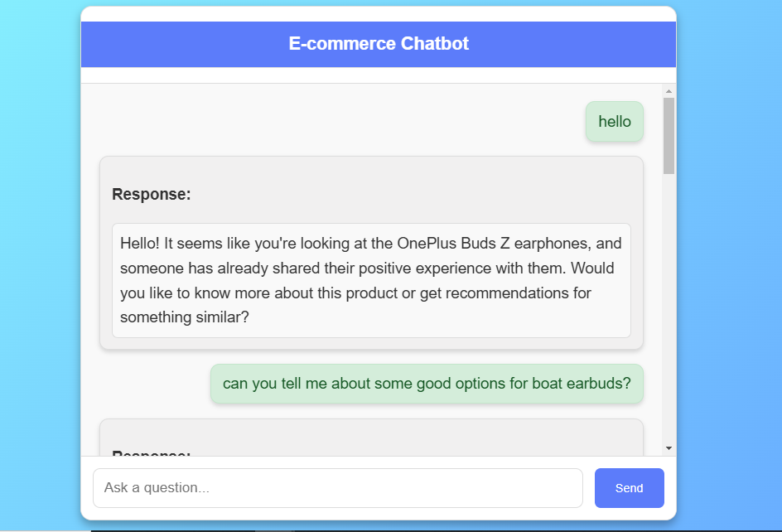Click the word OnePlus in the response
782x532 pixels.
[426, 244]
